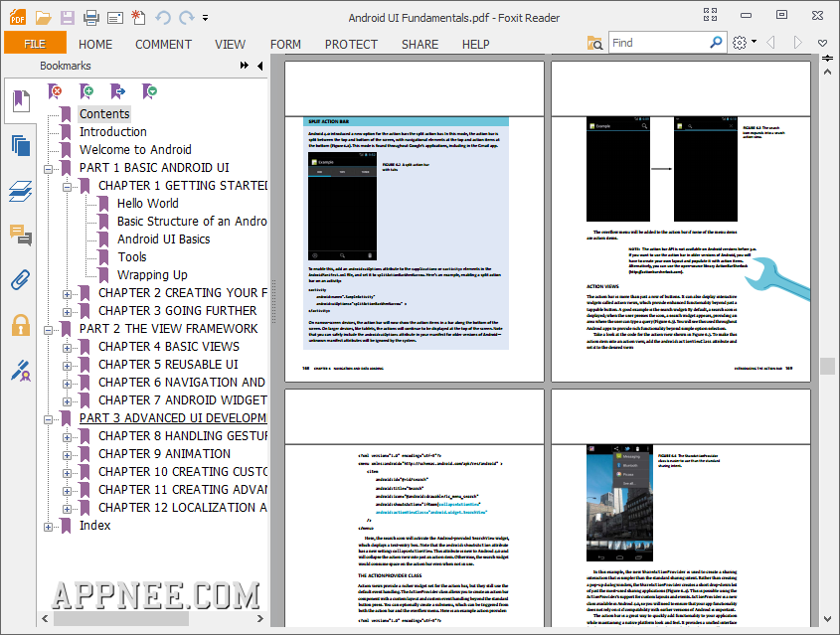This screenshot has height=635, width=840.
Task: Add a new bookmark icon
Action: 86,91
